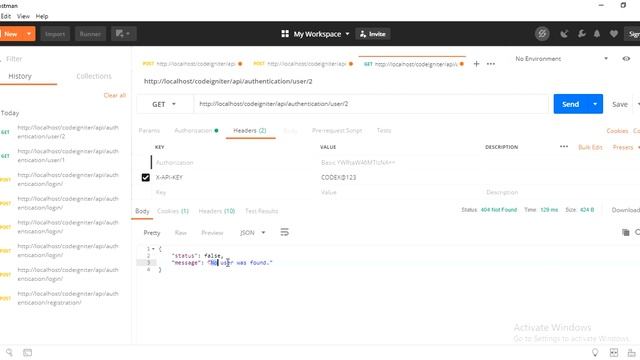This screenshot has height=360, width=640.
Task: Click the Bulk Edit link
Action: click(590, 147)
